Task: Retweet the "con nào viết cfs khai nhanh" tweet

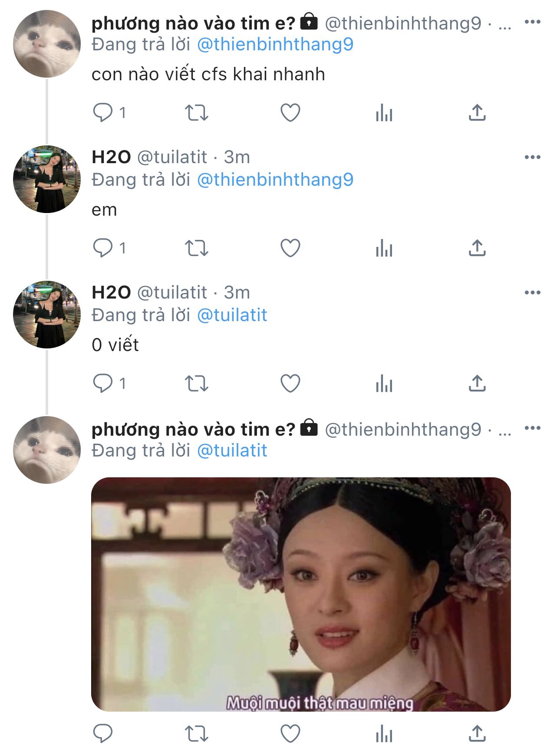Action: coord(197,113)
